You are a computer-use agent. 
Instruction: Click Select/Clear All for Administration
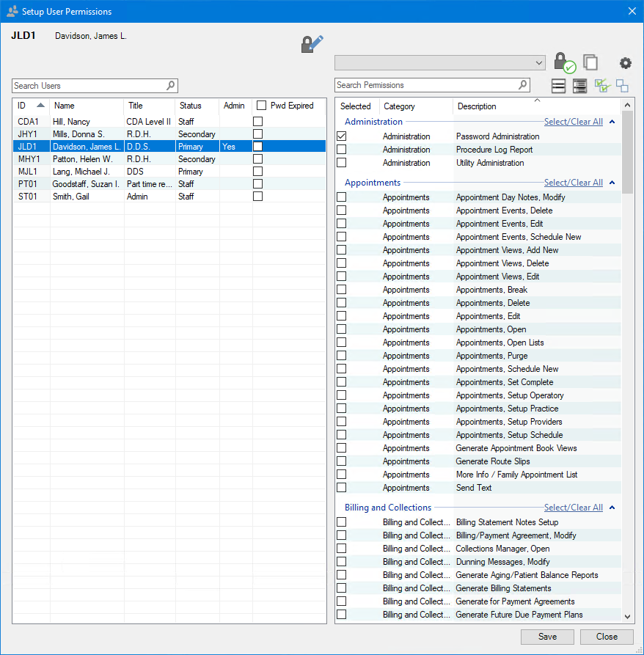[x=573, y=122]
